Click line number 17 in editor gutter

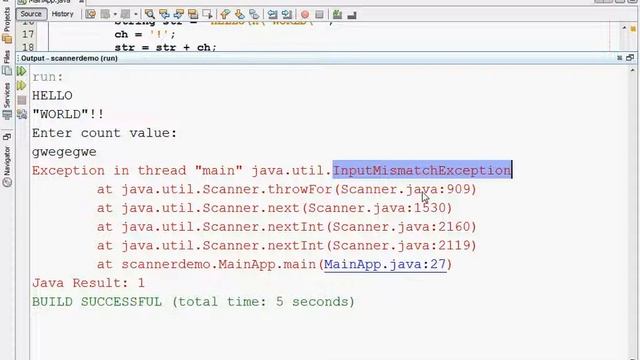(x=28, y=34)
